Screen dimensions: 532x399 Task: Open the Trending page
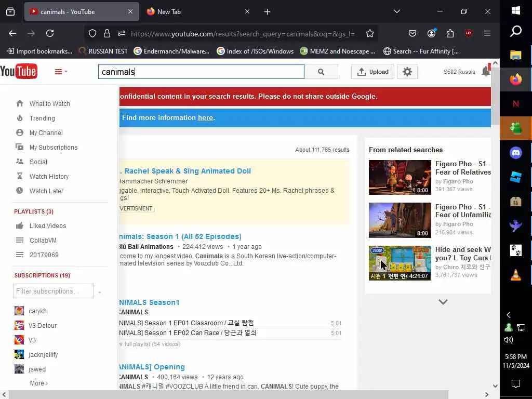pos(42,118)
